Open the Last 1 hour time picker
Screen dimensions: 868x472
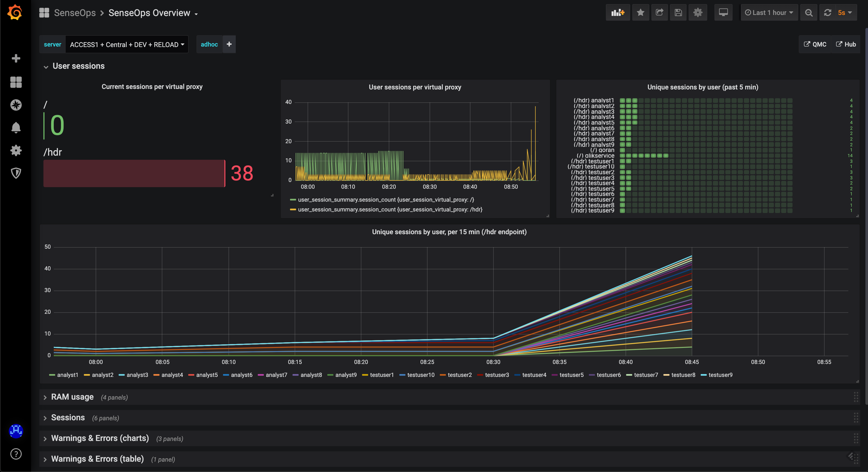click(769, 13)
